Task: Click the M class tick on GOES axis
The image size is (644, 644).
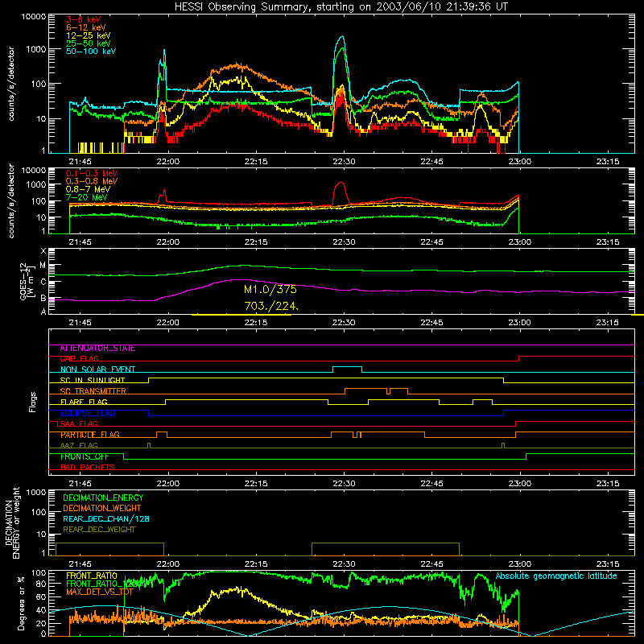Action: click(x=43, y=266)
